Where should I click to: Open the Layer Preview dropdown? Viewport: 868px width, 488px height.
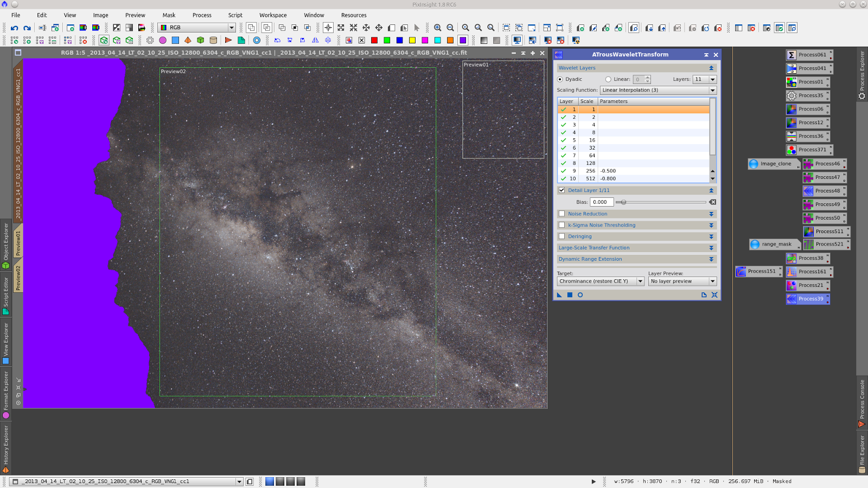[x=682, y=281]
